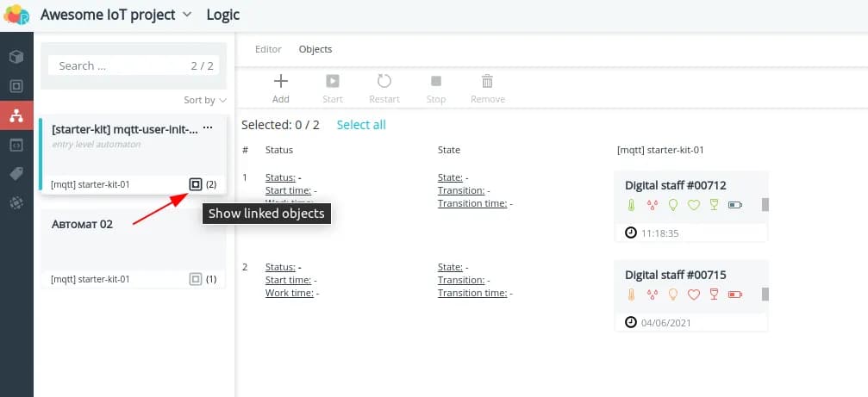
Task: Open the Logic section in left sidebar
Action: tap(16, 115)
